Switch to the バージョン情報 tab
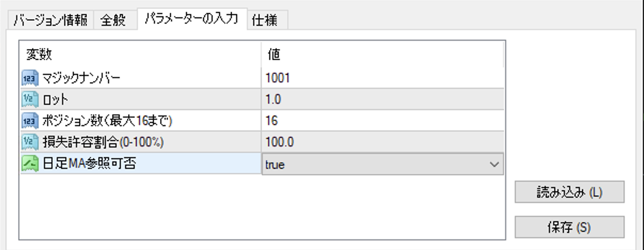 pos(50,20)
